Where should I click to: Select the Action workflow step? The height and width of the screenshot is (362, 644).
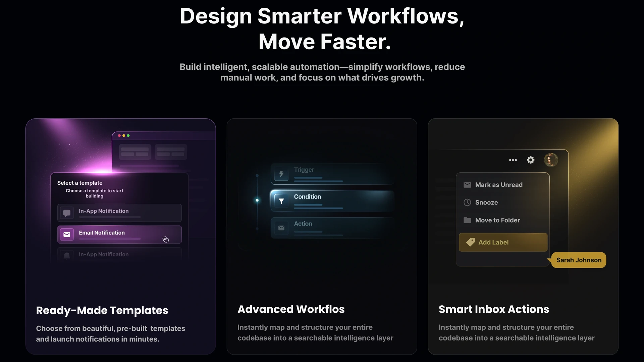[x=332, y=228]
